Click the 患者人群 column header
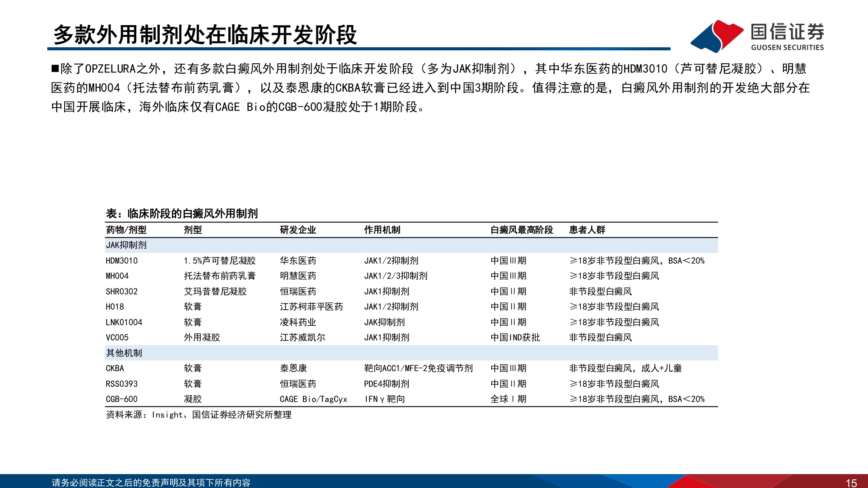The image size is (868, 488). [x=587, y=230]
